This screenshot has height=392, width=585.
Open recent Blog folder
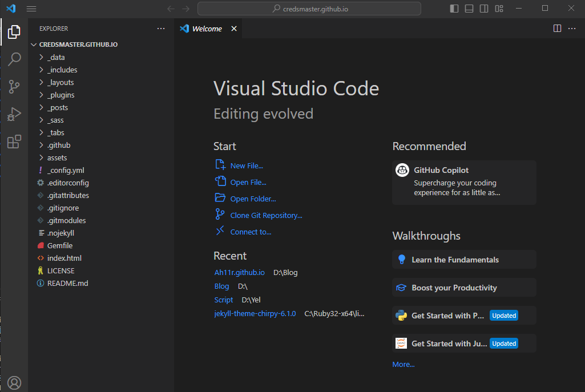coord(221,286)
